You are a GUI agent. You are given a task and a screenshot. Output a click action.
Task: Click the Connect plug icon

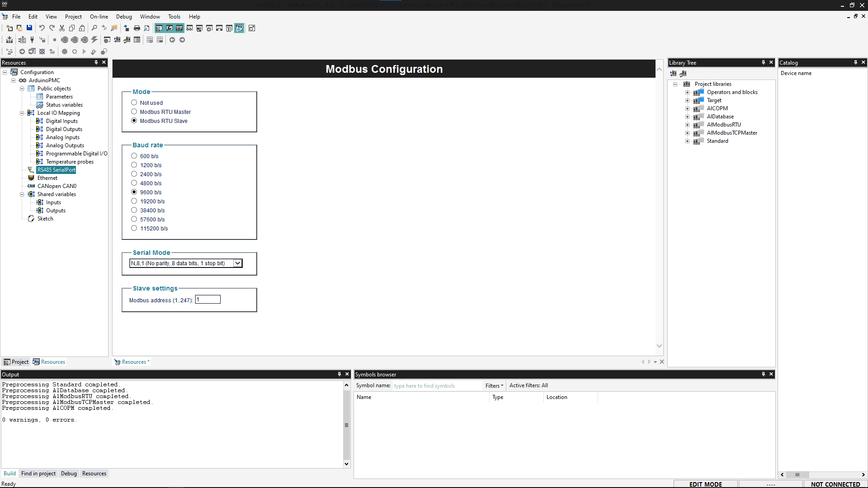click(32, 40)
